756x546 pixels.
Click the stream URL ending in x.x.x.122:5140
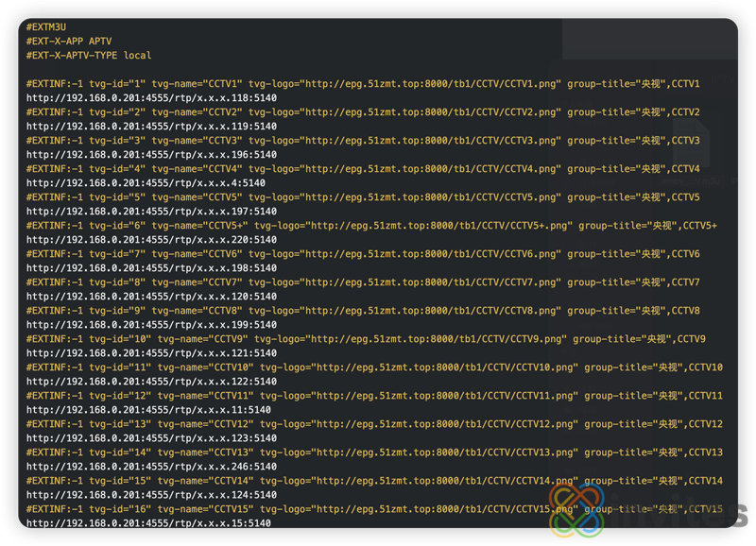pos(151,382)
